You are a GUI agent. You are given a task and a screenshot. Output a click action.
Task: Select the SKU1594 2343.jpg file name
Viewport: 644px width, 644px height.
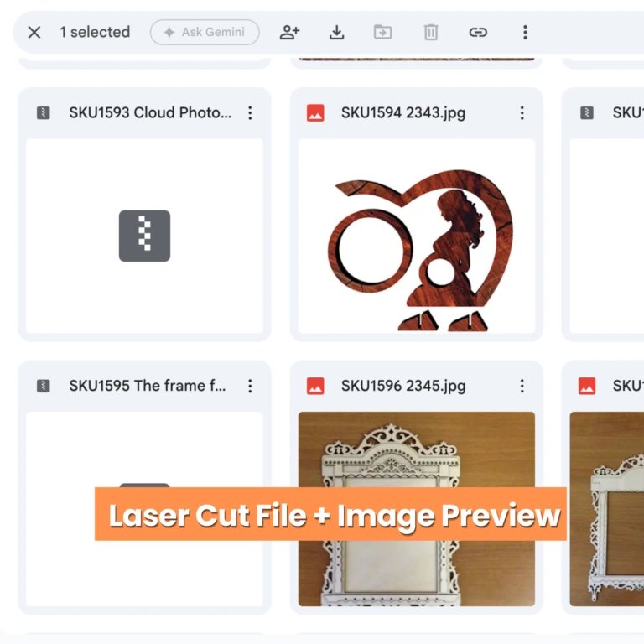[x=403, y=112]
